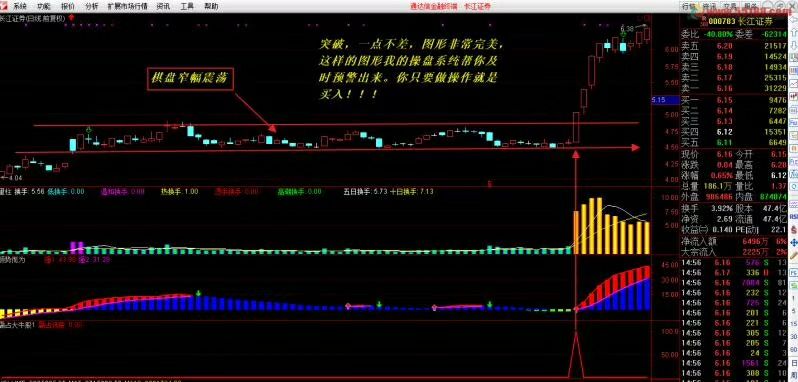Click the green up-arrow signal above the early candles
798x382 pixels.
(89, 130)
